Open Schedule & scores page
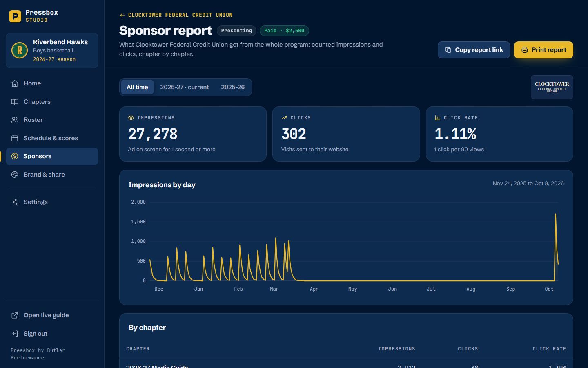Image resolution: width=588 pixels, height=368 pixels. tap(52, 138)
